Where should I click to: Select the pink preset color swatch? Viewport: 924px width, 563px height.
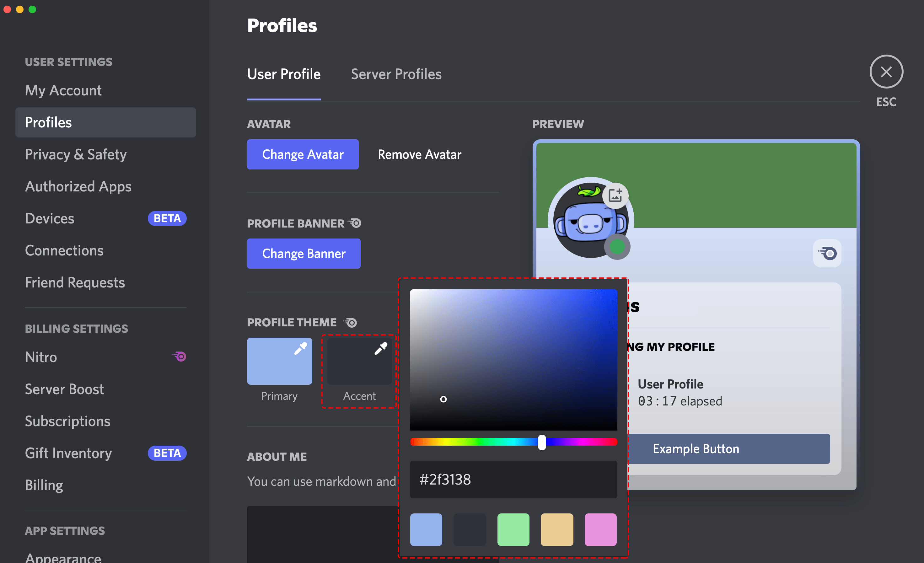[x=600, y=529]
